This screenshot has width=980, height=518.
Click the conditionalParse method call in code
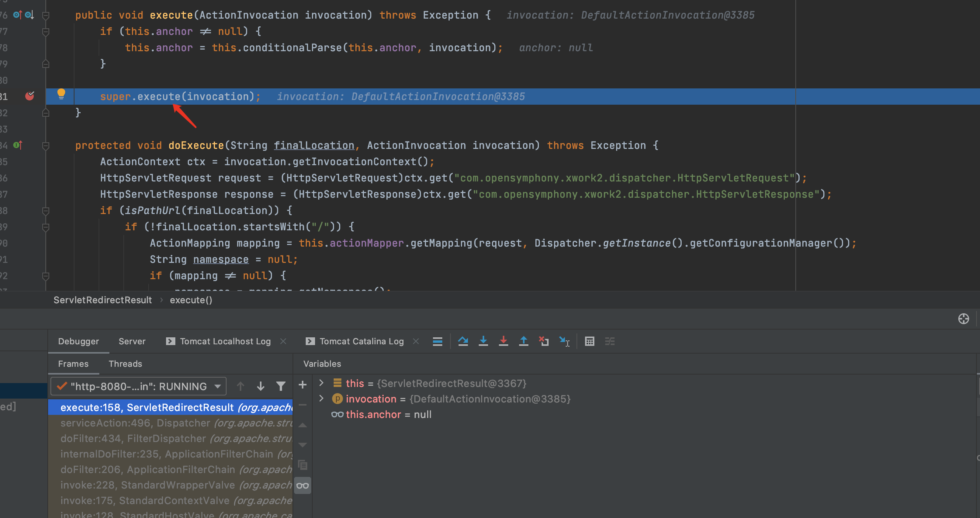[x=292, y=48]
